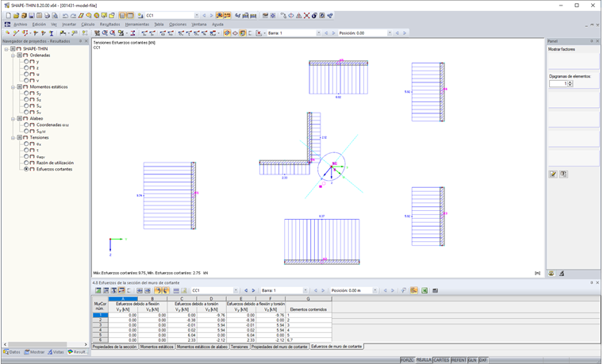Click the green Excel export icon in table toolbar
This screenshot has width=603, height=364.
[x=424, y=290]
